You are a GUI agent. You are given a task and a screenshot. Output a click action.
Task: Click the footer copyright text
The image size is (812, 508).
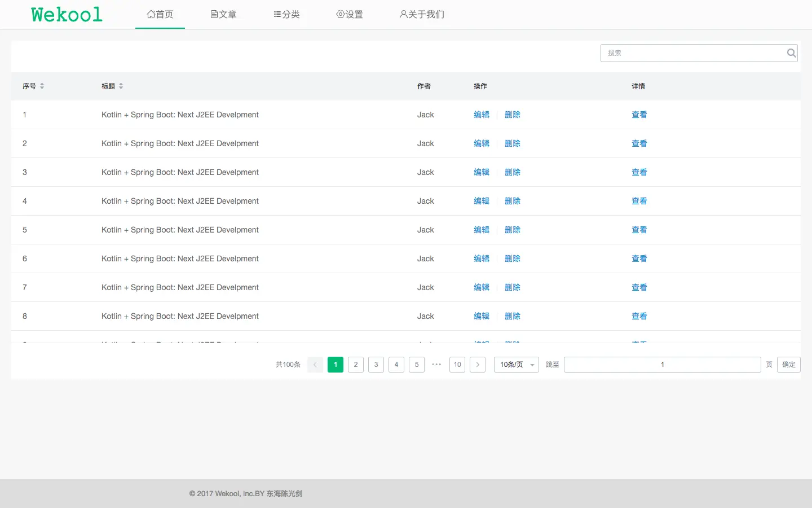(246, 493)
